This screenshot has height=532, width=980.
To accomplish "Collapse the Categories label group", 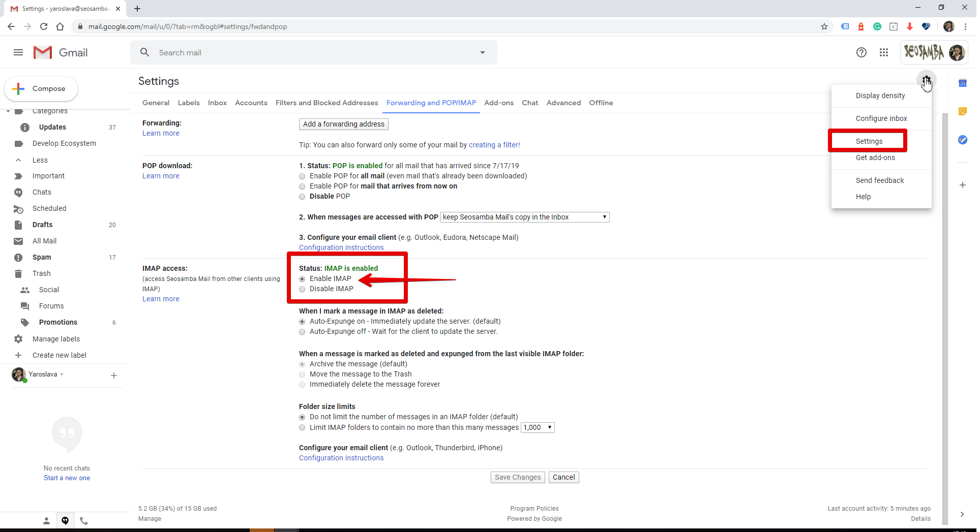I will (8, 111).
